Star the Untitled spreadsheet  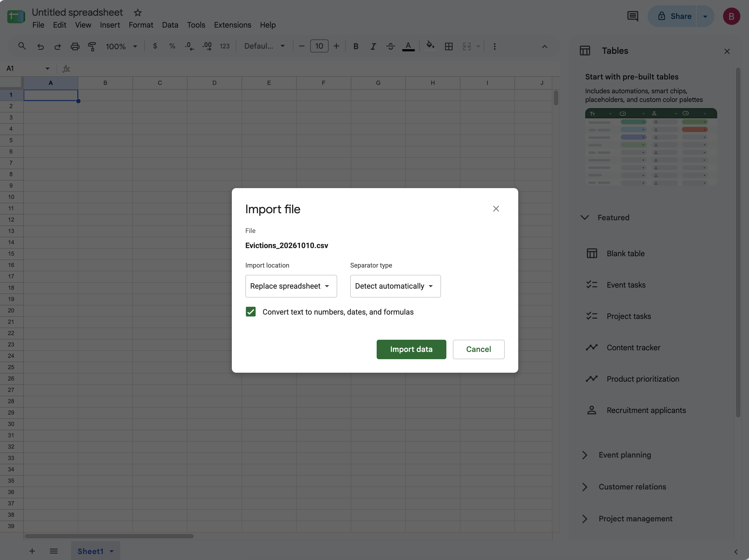point(138,13)
